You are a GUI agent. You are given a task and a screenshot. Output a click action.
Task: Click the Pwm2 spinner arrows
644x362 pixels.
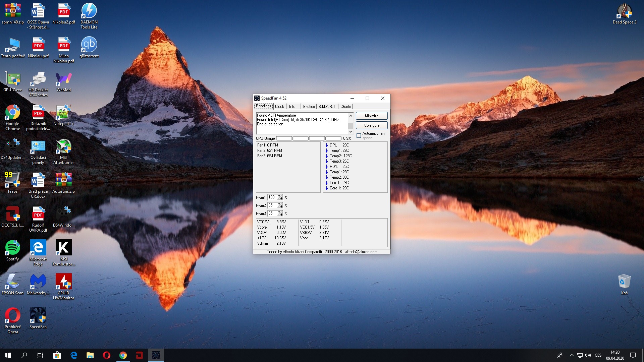[x=280, y=205]
